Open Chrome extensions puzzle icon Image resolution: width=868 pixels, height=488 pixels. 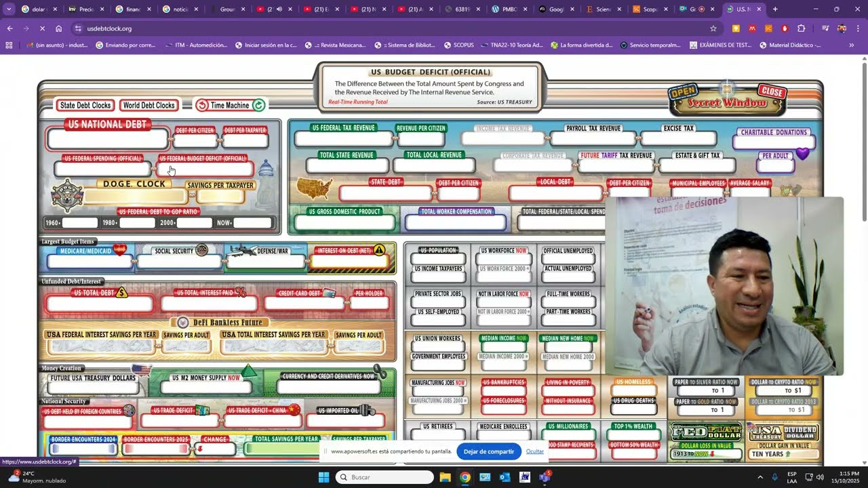coord(802,28)
